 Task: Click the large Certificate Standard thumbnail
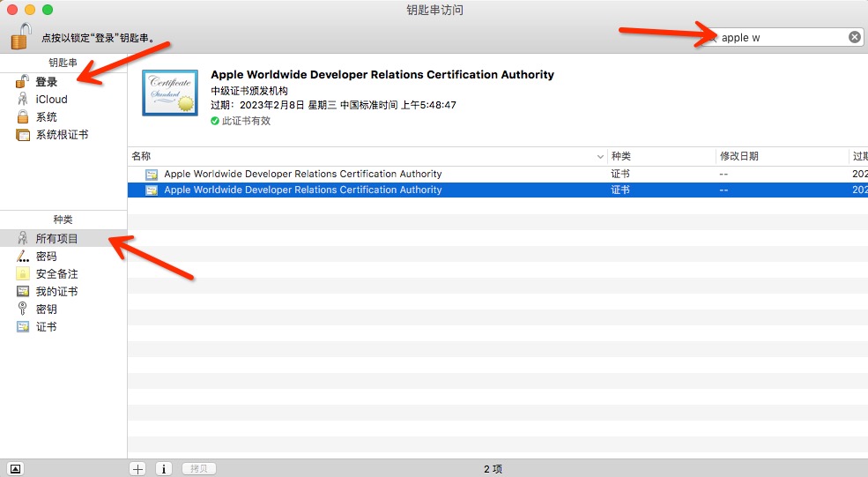[170, 93]
